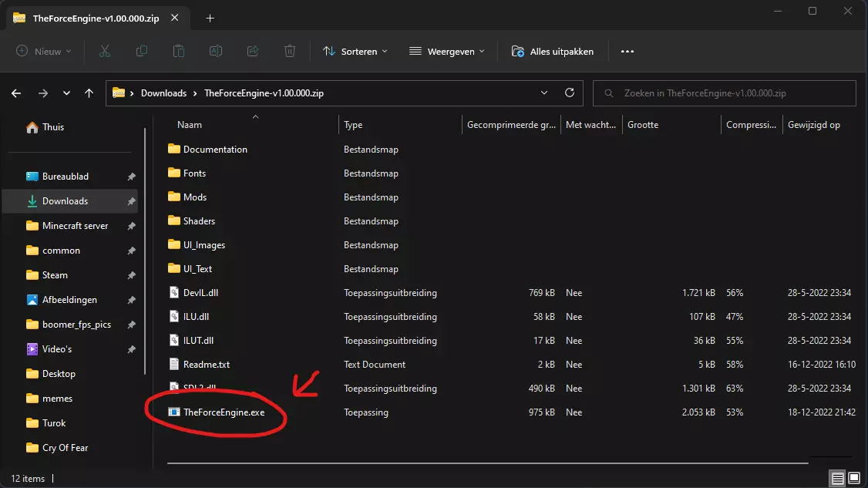Click the Delete trash bin icon
The image size is (868, 488).
[x=290, y=52]
